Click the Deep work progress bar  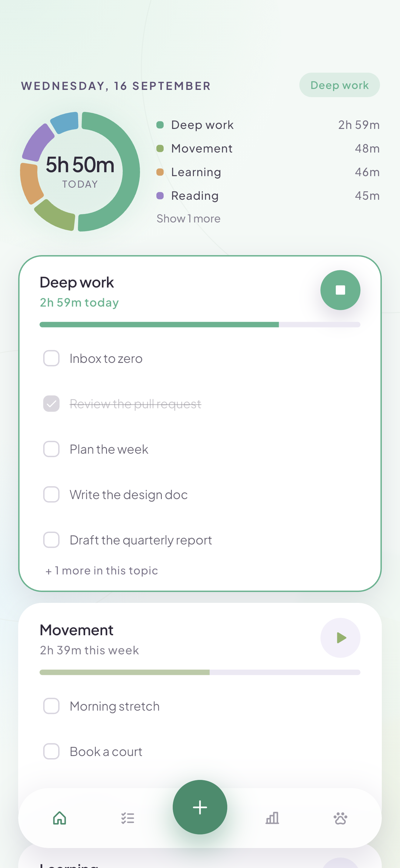200,324
